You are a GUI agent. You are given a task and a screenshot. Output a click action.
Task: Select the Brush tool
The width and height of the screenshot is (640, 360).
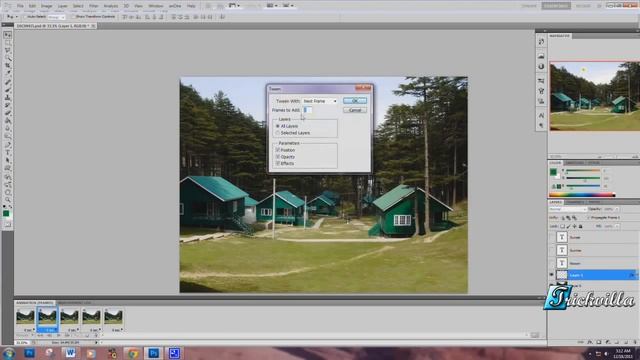8,91
